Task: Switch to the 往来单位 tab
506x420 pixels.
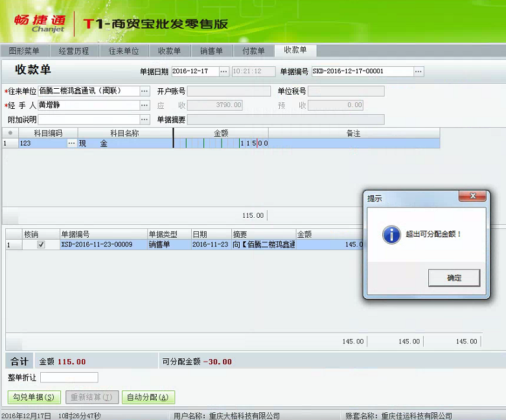Action: click(124, 51)
